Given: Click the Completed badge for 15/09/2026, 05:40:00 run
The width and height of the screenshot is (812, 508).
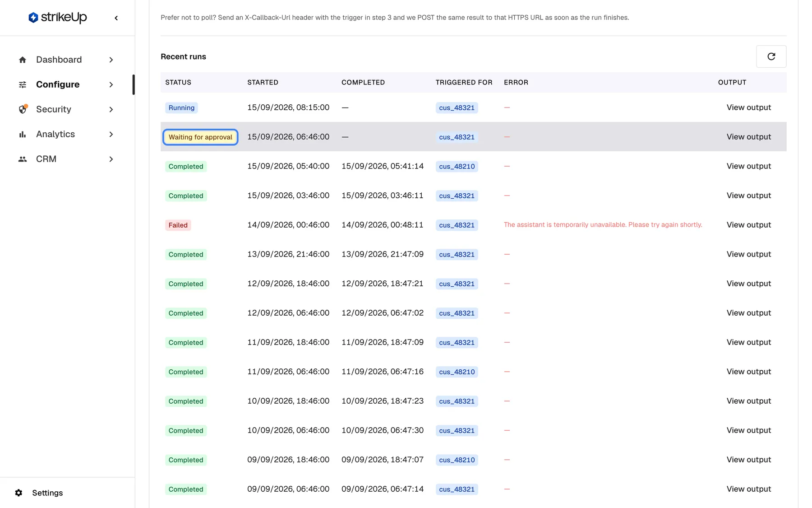Looking at the screenshot, I should [x=186, y=166].
